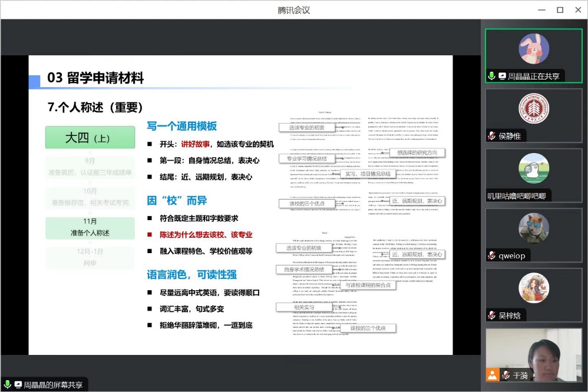Click the muted microphone icon next to 吴梓焓

click(x=491, y=315)
